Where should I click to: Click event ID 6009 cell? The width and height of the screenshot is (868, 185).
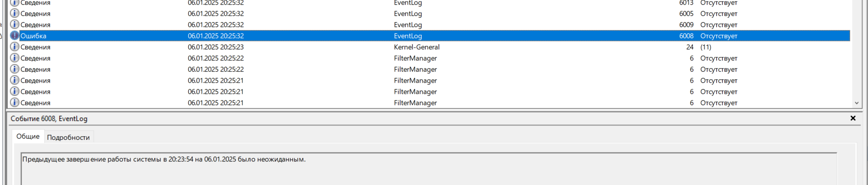click(686, 25)
